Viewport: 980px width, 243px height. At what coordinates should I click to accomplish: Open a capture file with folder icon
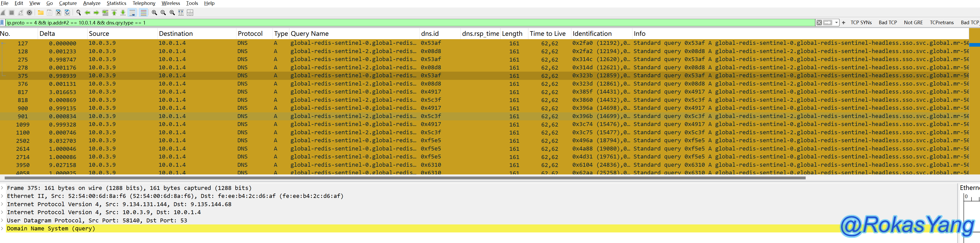click(x=40, y=13)
